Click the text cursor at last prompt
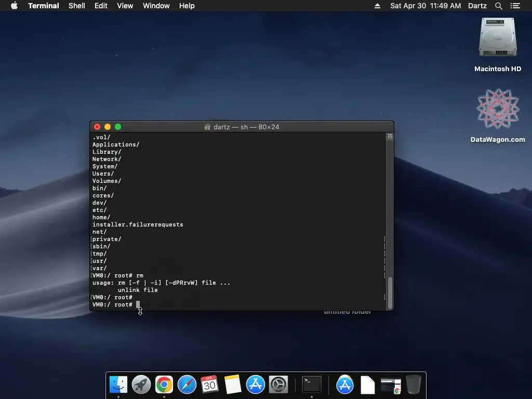 tap(138, 304)
